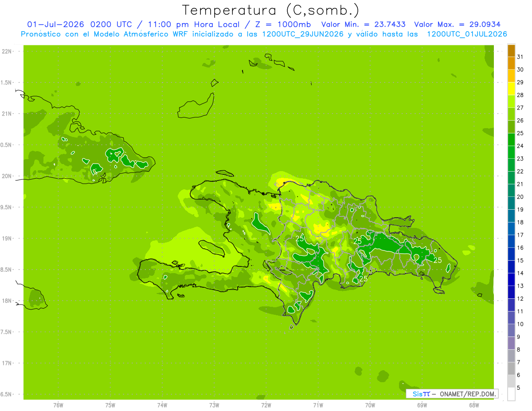Click the "76W" longitude label

58,405
